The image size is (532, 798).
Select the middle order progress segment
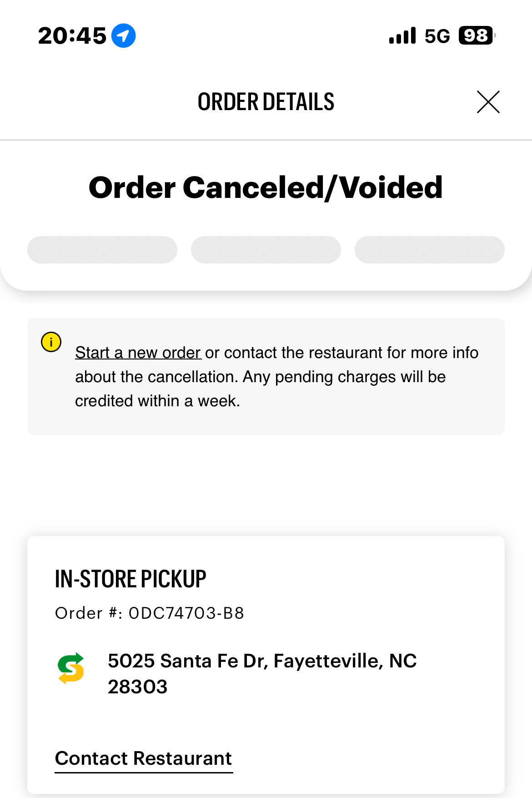pos(266,250)
